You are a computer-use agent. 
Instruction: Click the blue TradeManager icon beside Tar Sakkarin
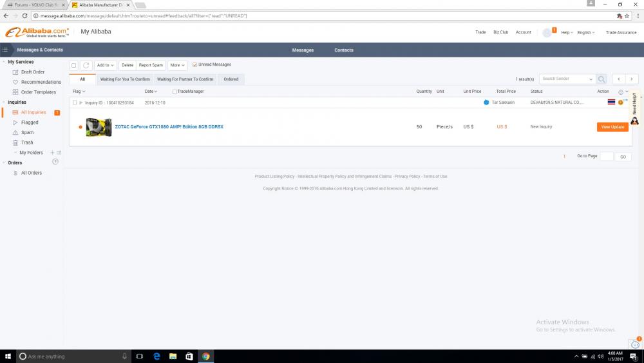click(486, 103)
